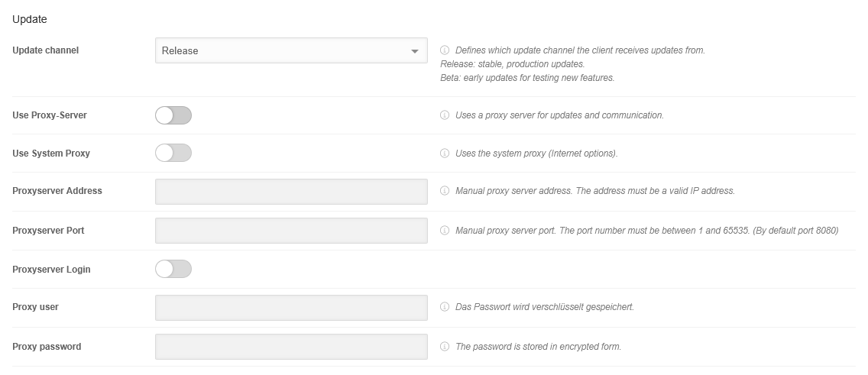Click the Update section heading
The height and width of the screenshot is (375, 868).
[30, 19]
